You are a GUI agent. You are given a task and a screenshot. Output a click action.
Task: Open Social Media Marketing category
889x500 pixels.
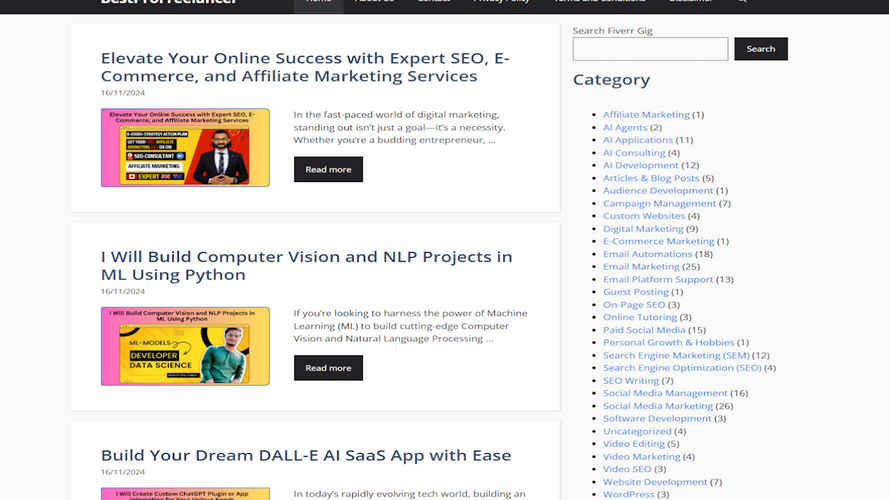658,406
